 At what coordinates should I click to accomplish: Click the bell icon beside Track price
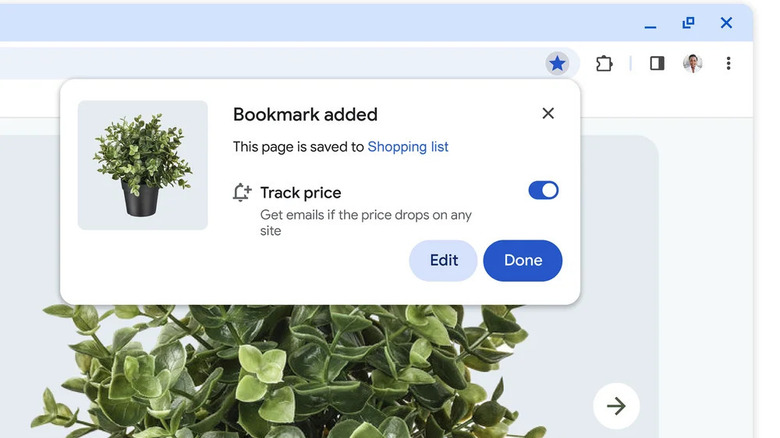(242, 192)
